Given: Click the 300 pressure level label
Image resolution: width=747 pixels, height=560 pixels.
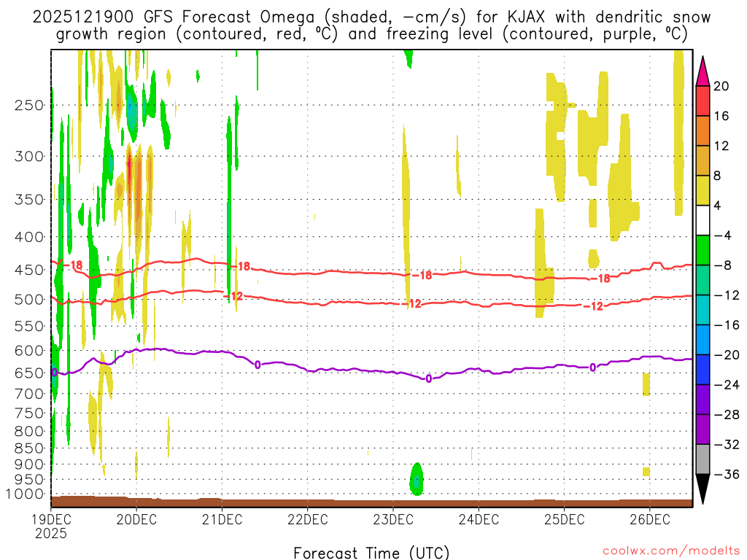Looking at the screenshot, I should [x=29, y=156].
